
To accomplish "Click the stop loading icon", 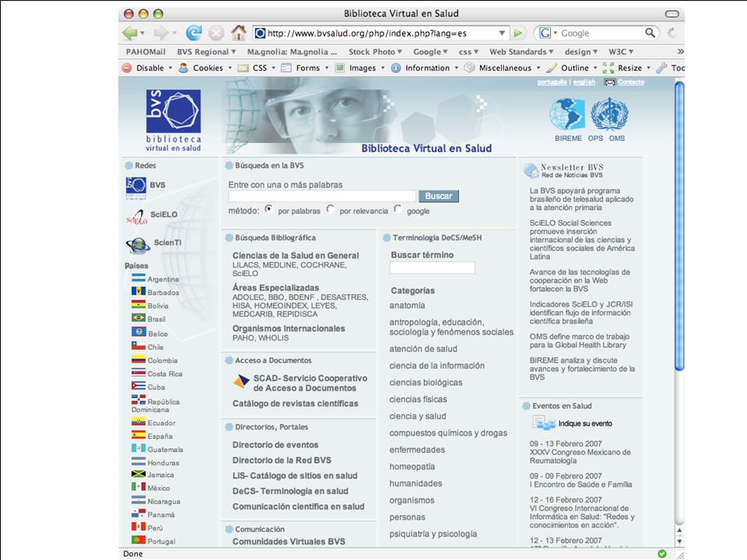I will (x=216, y=33).
